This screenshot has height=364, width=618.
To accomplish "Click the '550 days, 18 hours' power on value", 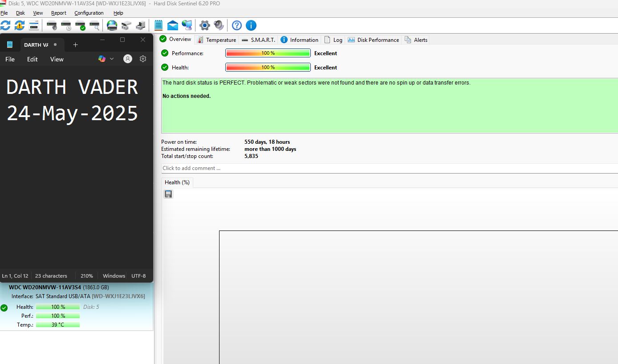I will tap(267, 142).
